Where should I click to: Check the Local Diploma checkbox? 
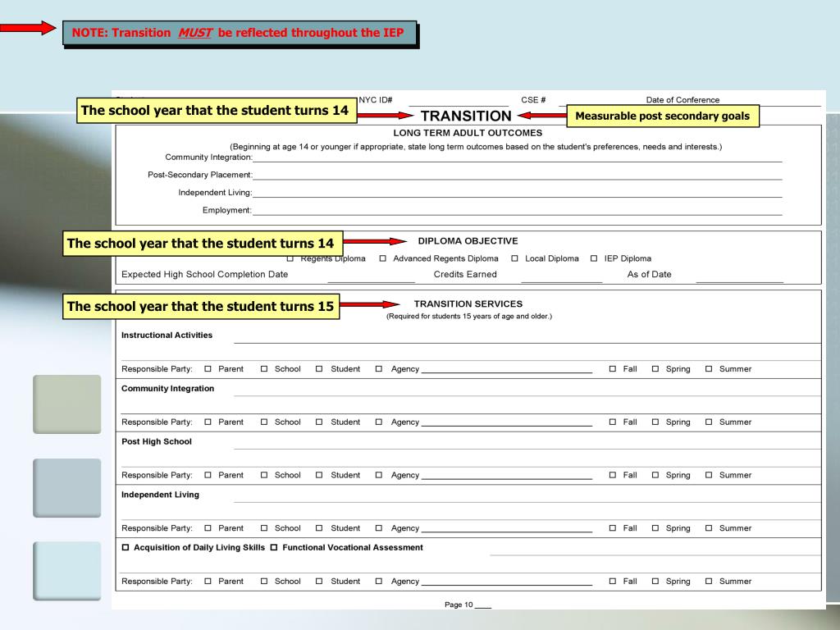(x=514, y=258)
